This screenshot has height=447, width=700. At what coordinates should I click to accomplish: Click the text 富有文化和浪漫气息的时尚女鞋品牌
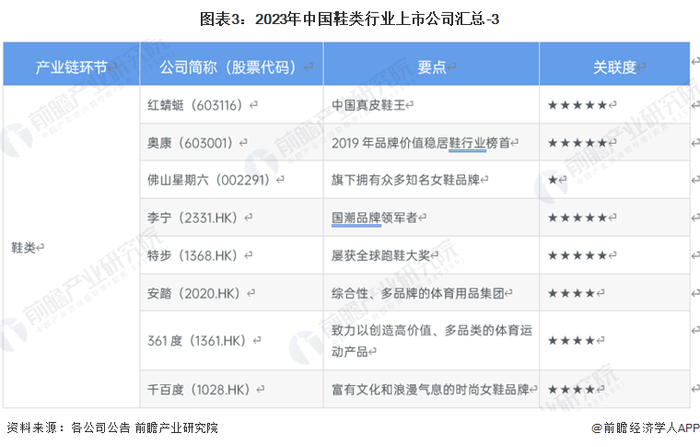coord(430,389)
